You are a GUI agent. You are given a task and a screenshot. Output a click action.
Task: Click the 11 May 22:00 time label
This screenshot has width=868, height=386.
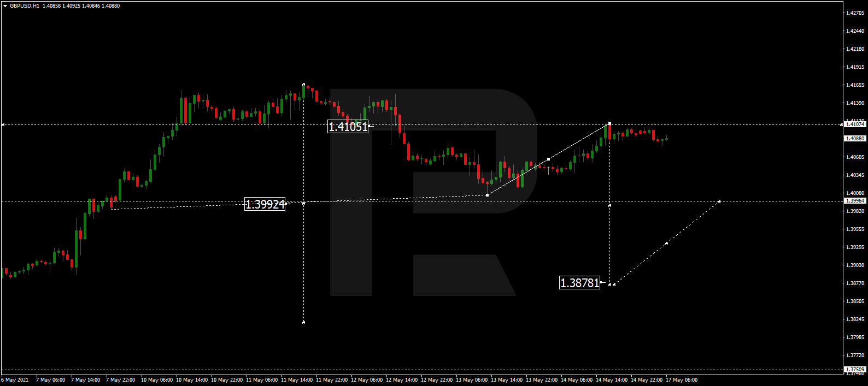pyautogui.click(x=332, y=380)
